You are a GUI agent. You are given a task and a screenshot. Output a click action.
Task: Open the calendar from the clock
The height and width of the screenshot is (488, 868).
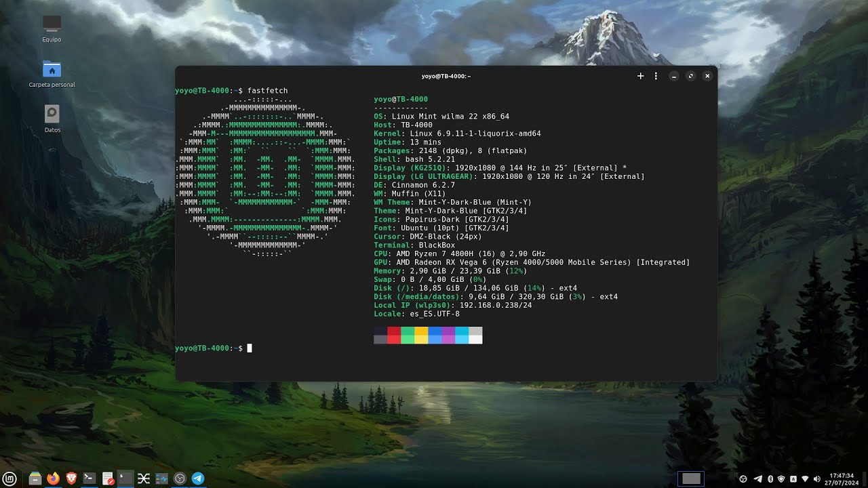coord(841,479)
